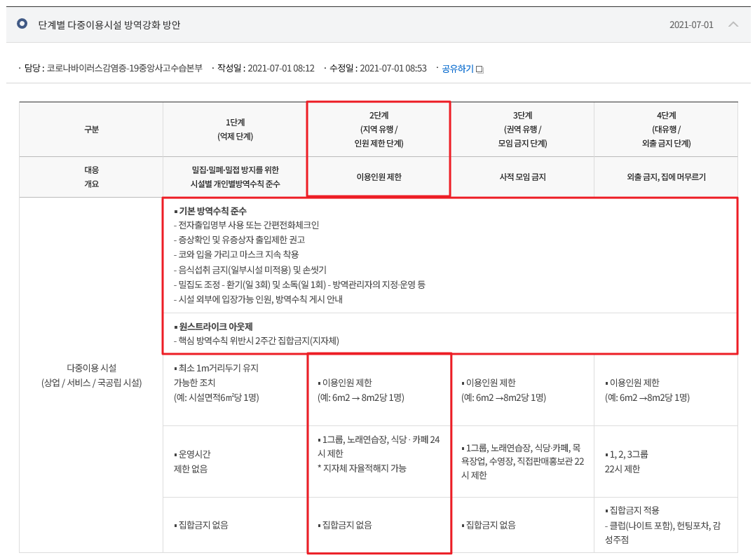The image size is (755, 560).
Task: Select the 1단계 (억제 단계) column header
Action: [x=235, y=129]
